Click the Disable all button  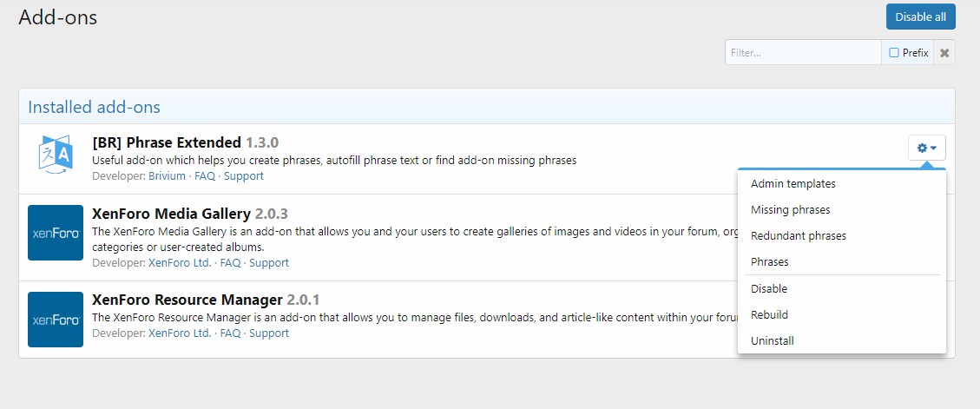[920, 16]
